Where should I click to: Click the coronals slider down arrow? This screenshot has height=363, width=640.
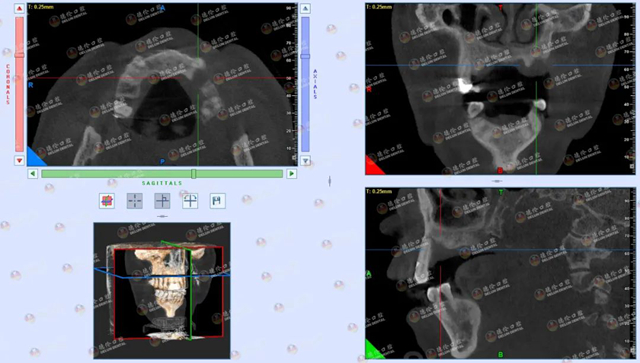coord(19,160)
